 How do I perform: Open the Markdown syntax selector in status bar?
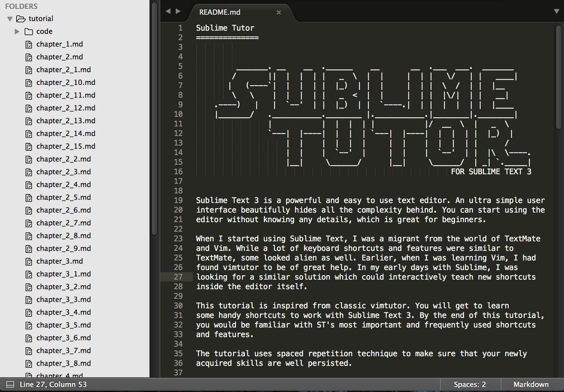(x=531, y=385)
